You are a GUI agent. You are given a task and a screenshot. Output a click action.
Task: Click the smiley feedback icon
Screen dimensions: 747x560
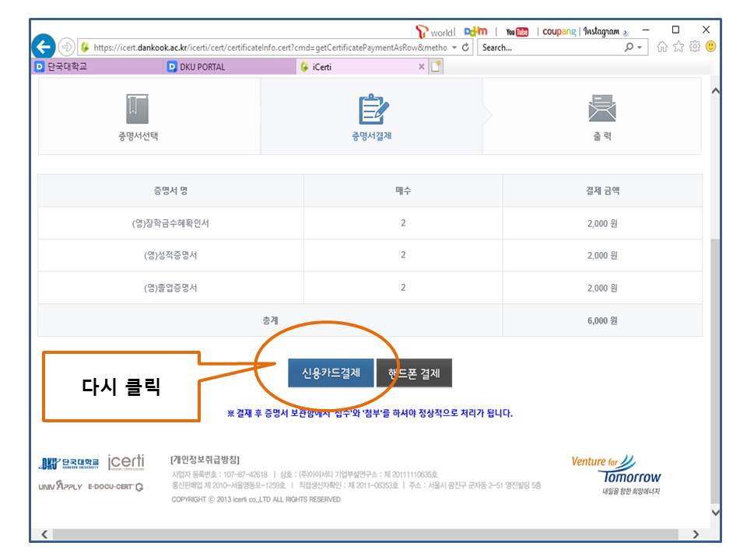point(710,47)
